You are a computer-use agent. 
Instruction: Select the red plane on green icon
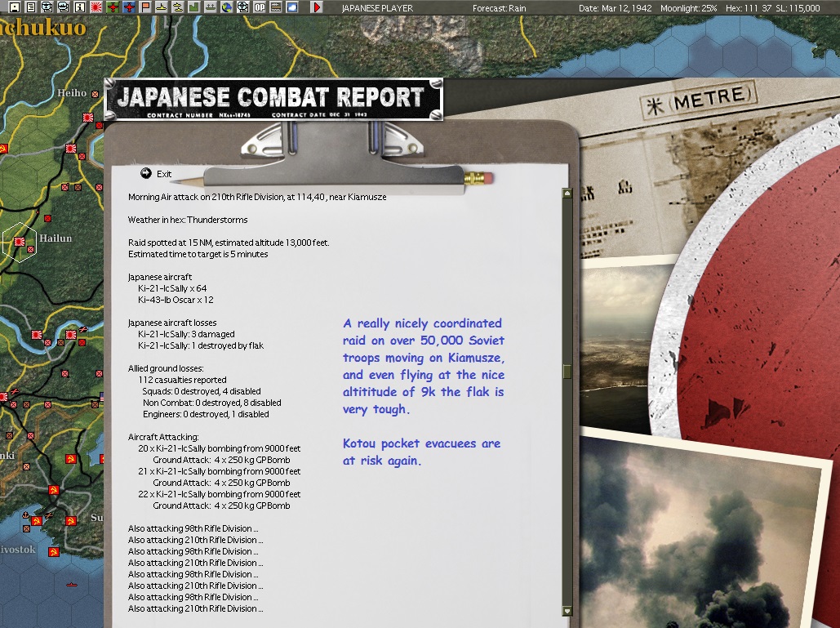(113, 7)
